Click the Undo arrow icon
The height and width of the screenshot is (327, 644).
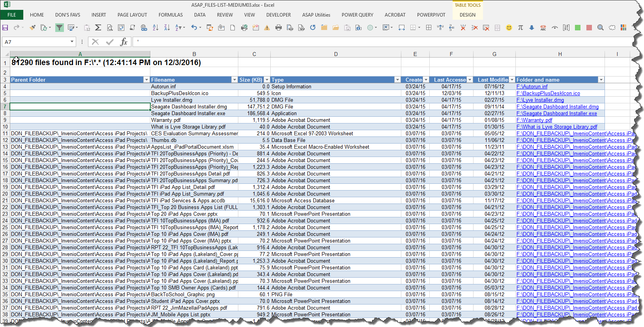click(x=194, y=28)
